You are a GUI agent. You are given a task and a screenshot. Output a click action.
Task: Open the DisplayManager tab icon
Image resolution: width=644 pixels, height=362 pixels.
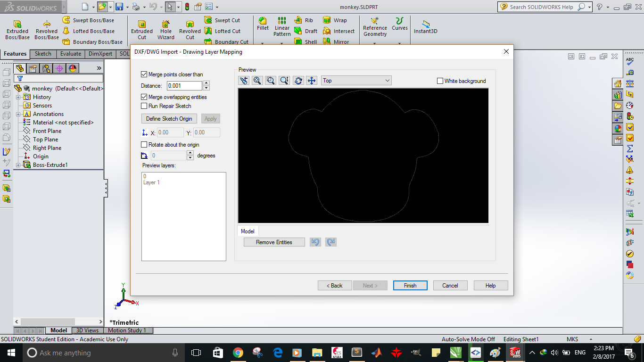click(72, 68)
